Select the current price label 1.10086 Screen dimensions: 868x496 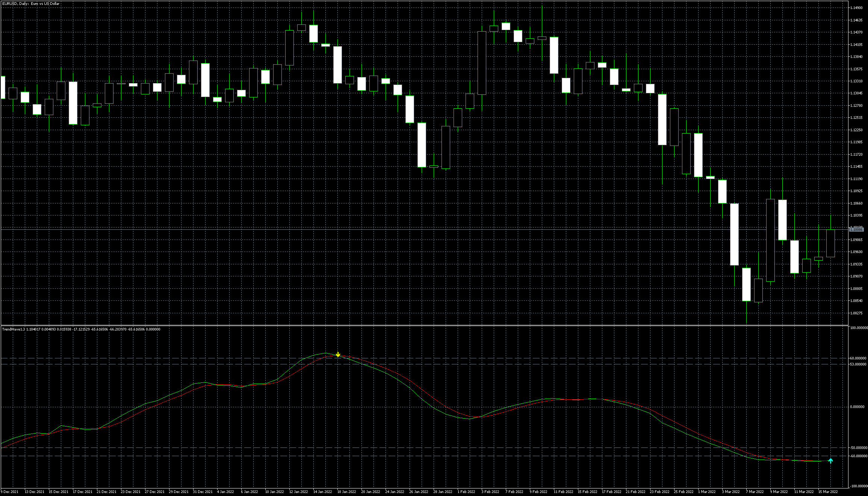tap(856, 229)
